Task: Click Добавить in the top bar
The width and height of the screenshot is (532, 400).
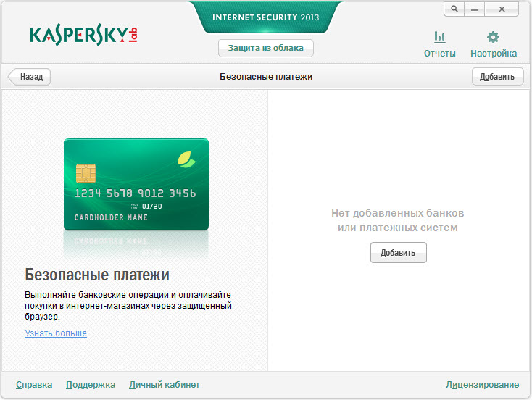Action: click(497, 77)
